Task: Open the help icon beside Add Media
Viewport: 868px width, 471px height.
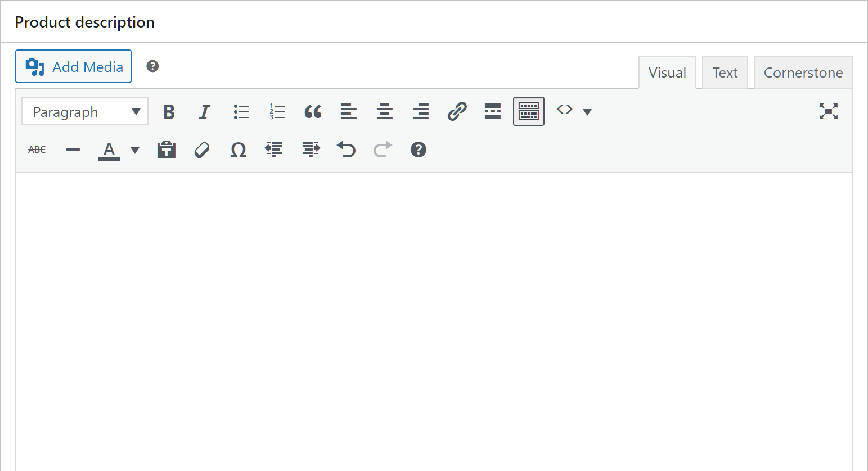Action: click(x=152, y=66)
